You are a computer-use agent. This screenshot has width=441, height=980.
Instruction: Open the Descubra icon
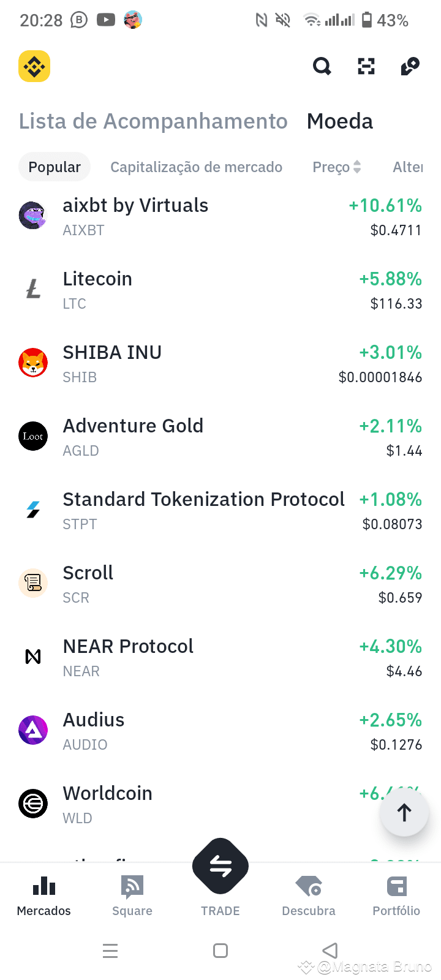[x=309, y=886]
